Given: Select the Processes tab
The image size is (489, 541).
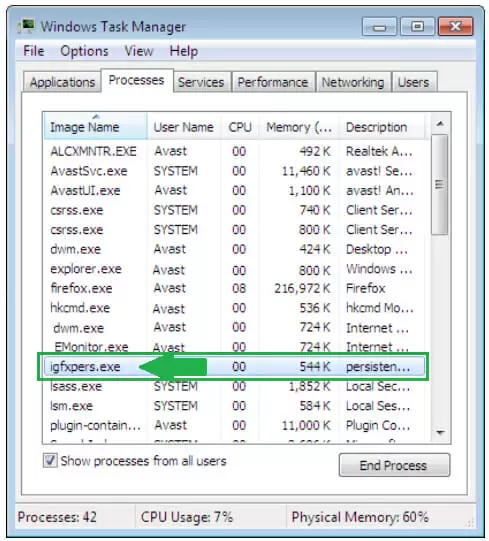Looking at the screenshot, I should point(137,80).
